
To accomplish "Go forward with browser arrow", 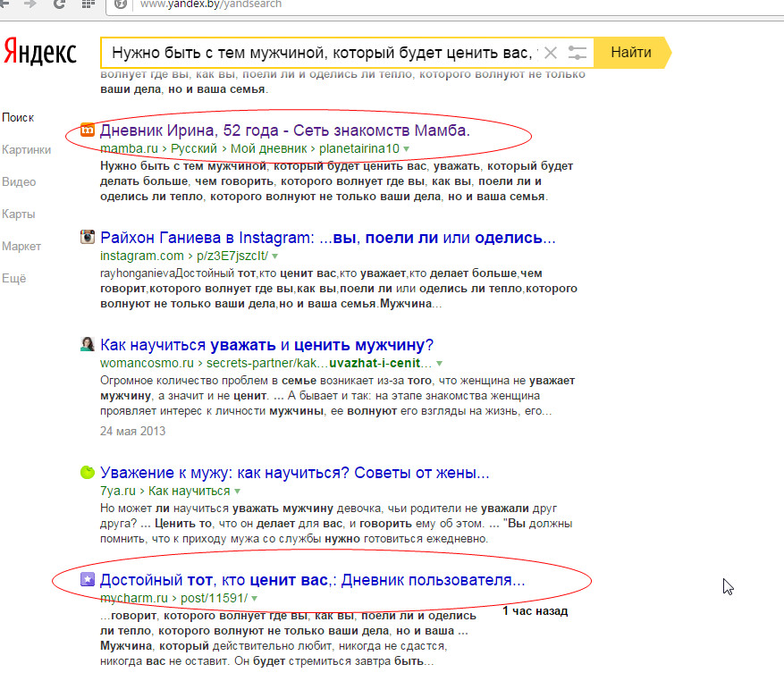I will 30,4.
